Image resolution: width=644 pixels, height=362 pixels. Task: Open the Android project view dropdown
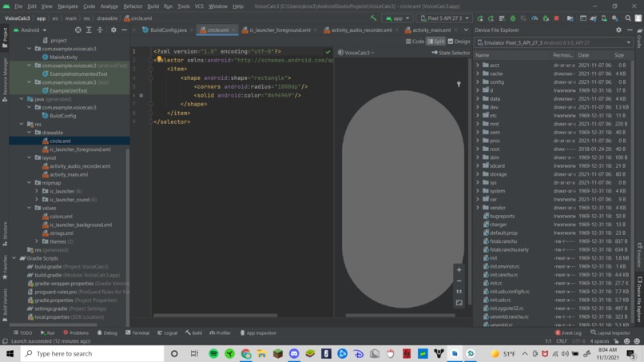30,30
